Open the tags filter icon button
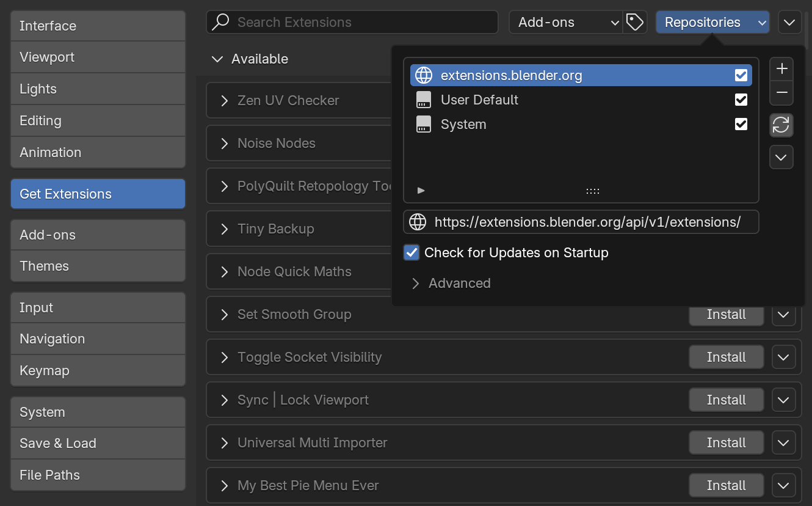Viewport: 812px width, 506px height. coord(635,22)
